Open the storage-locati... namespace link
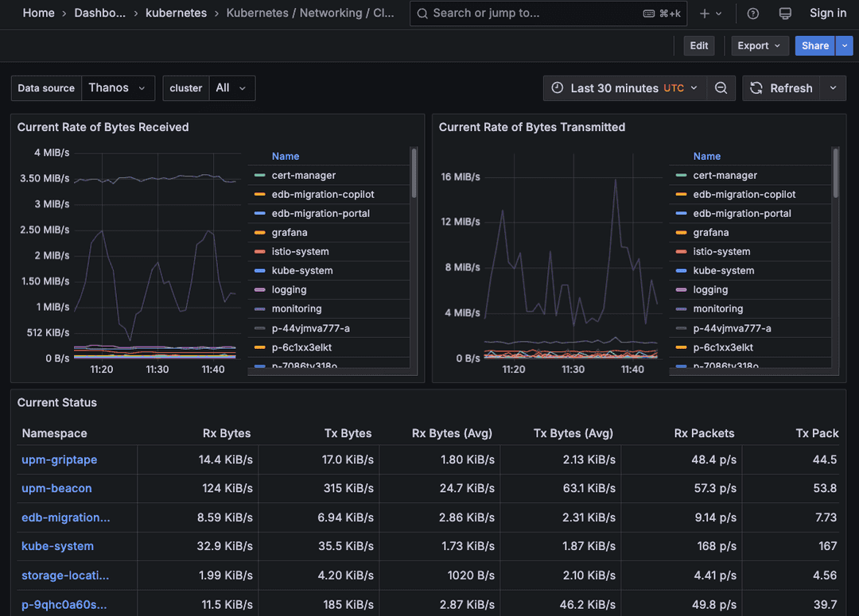This screenshot has height=616, width=859. click(x=65, y=575)
